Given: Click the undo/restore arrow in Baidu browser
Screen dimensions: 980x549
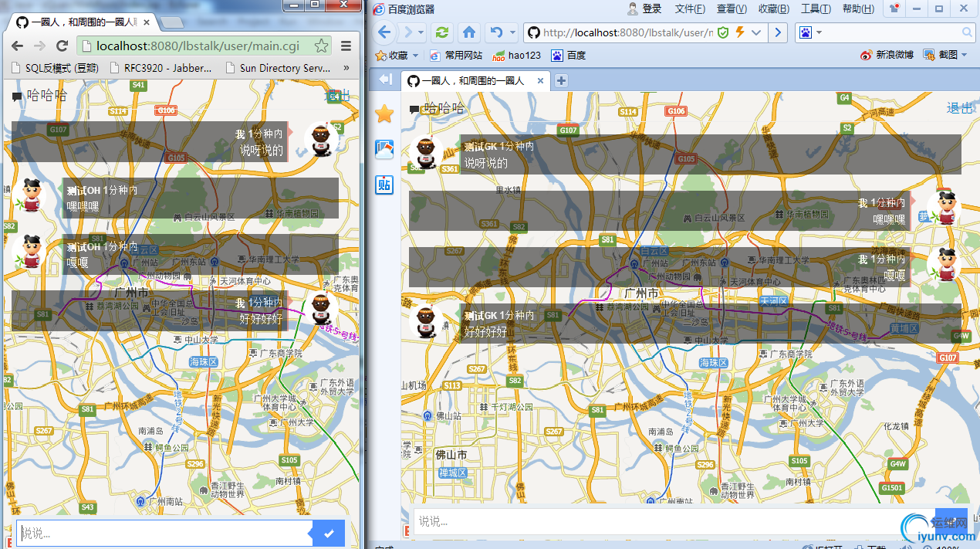Looking at the screenshot, I should [496, 32].
